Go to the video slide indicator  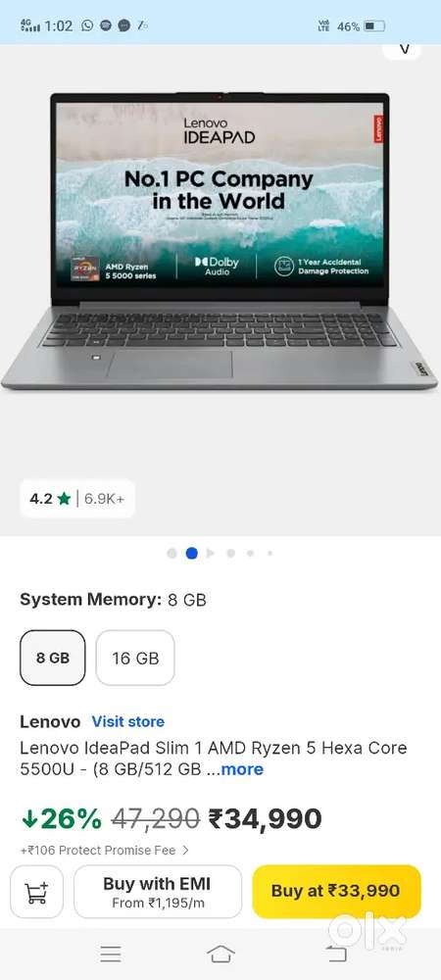211,553
